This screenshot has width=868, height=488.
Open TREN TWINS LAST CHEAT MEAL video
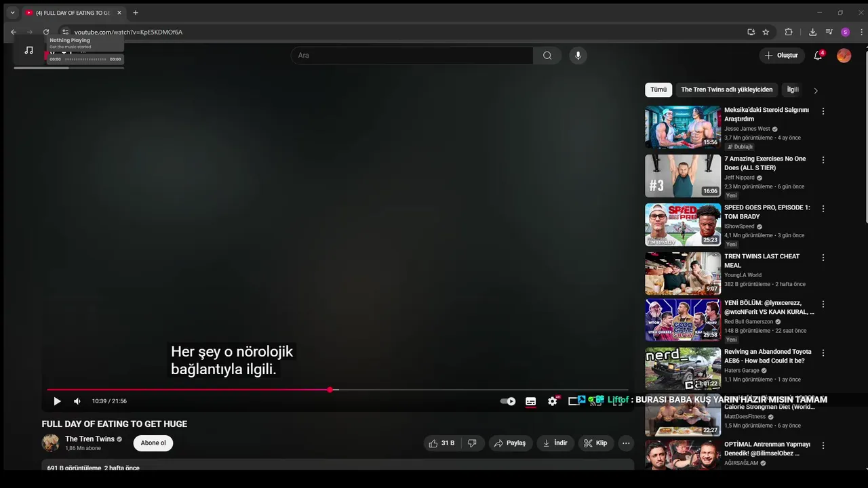(762, 261)
